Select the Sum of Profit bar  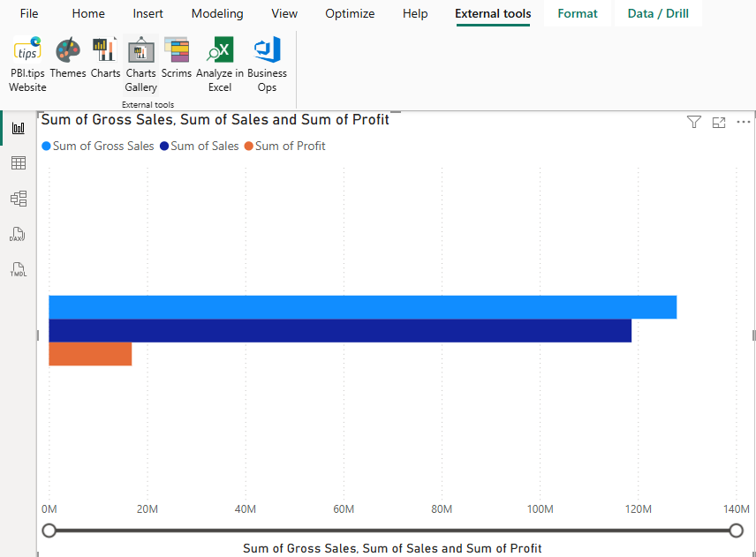point(90,354)
